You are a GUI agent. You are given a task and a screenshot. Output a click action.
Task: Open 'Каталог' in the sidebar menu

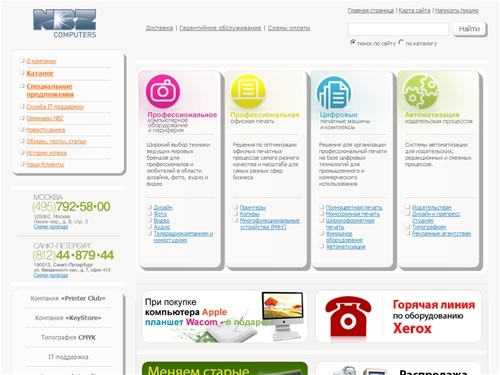pos(40,73)
